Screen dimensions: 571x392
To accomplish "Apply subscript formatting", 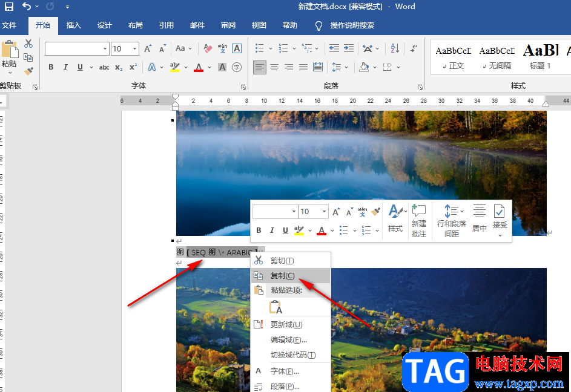I will tap(119, 67).
